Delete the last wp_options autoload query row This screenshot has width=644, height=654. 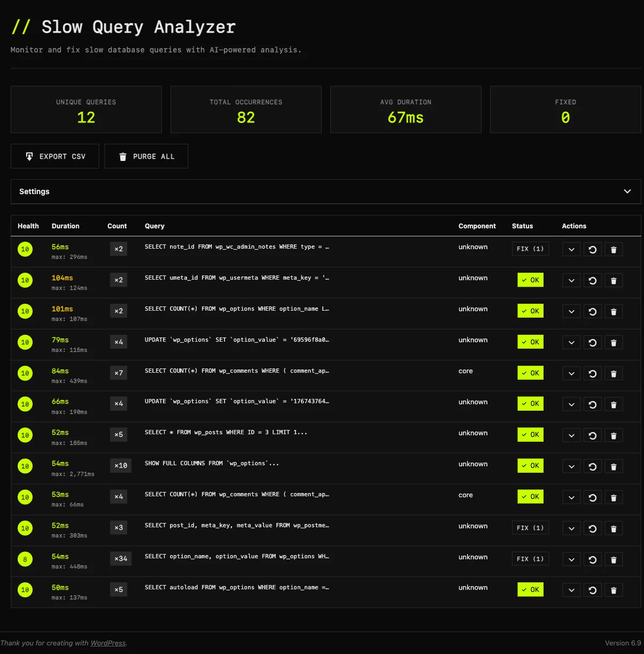point(614,590)
